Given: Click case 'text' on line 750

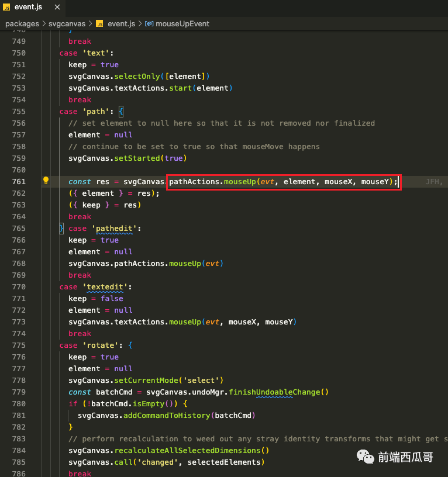Looking at the screenshot, I should (87, 53).
